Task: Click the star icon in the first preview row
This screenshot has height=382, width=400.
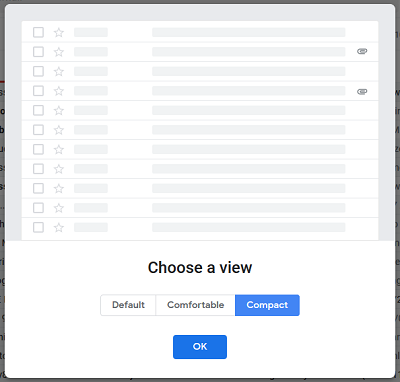Action: tap(59, 32)
